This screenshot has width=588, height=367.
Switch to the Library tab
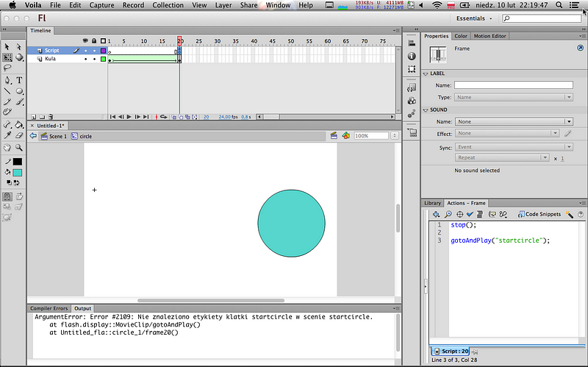tap(432, 203)
